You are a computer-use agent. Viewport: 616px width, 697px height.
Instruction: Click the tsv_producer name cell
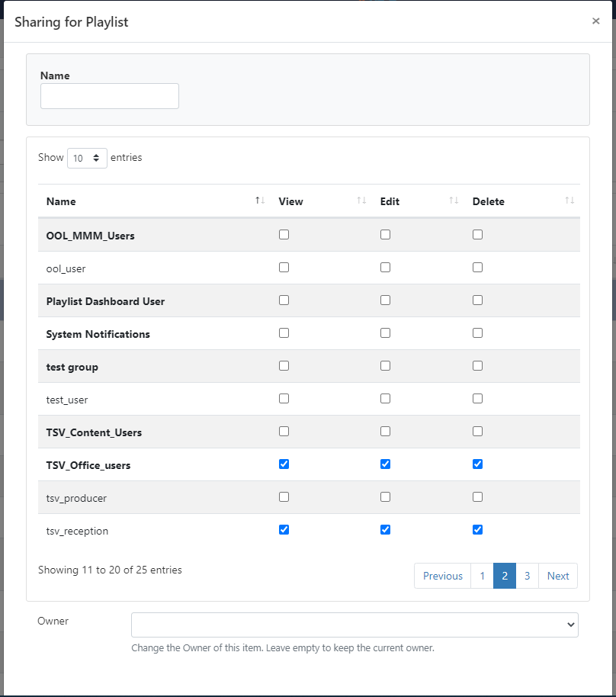coord(76,498)
